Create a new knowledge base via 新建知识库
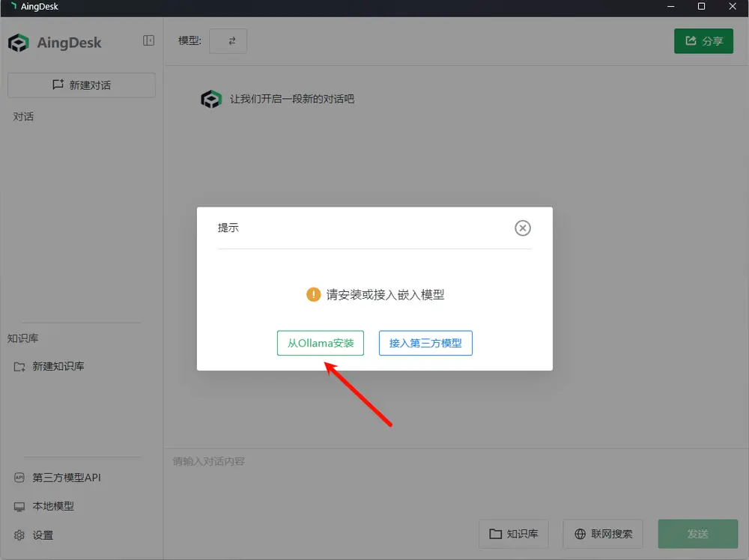 tap(58, 367)
